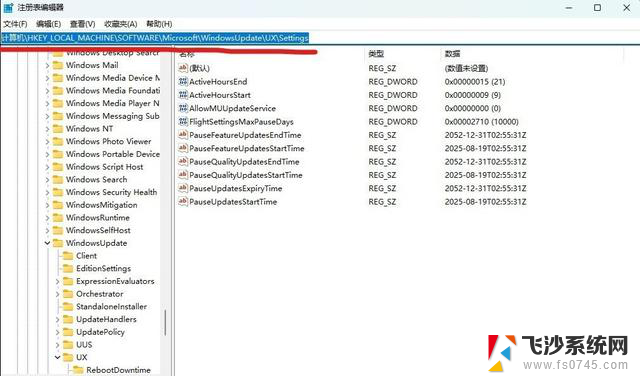This screenshot has height=376, width=640.
Task: Open the 文件(F) menu
Action: (x=15, y=24)
